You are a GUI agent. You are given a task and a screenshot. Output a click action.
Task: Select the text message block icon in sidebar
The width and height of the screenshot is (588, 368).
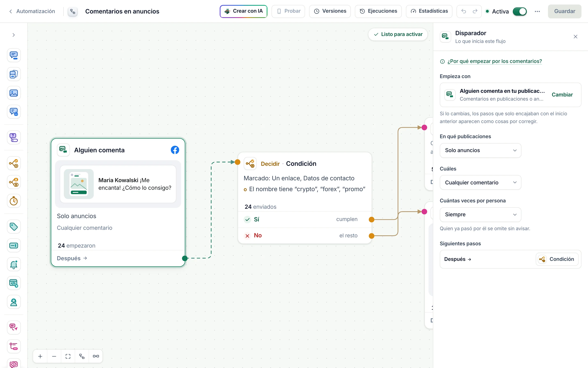pyautogui.click(x=14, y=55)
